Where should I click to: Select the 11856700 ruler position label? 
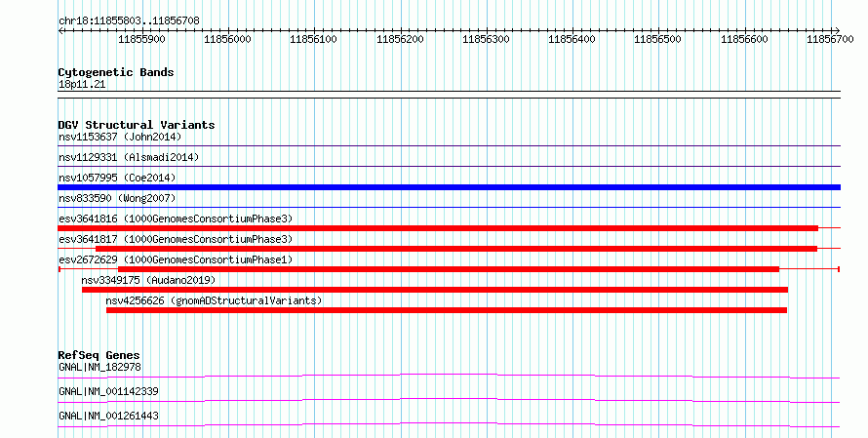point(830,39)
